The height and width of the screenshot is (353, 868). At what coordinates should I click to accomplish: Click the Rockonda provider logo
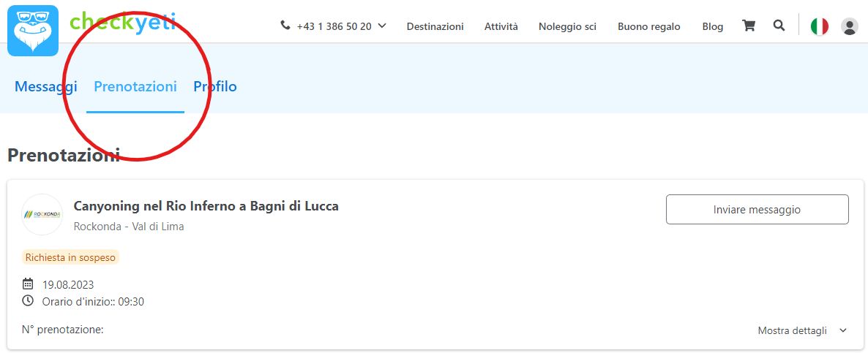[42, 214]
